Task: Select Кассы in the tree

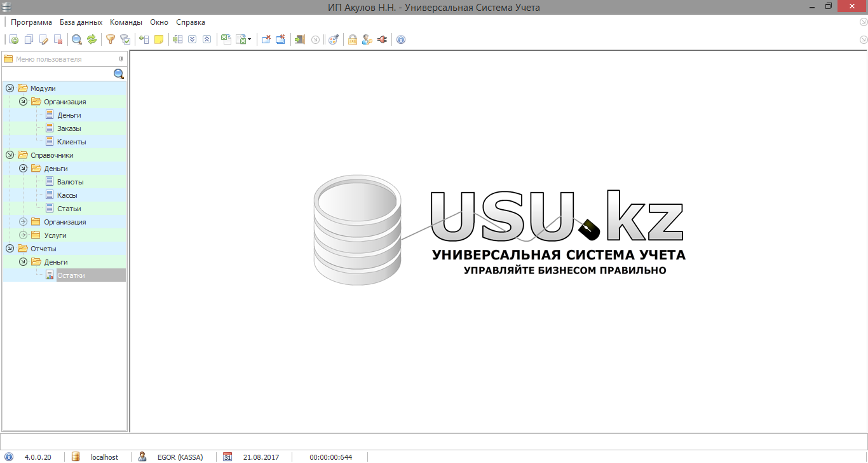Action: (67, 195)
